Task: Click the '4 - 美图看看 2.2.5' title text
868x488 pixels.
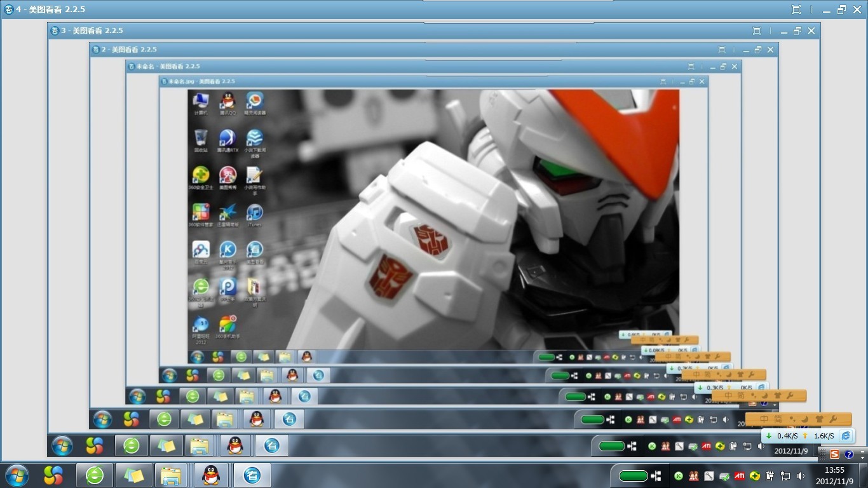Action: [50, 10]
